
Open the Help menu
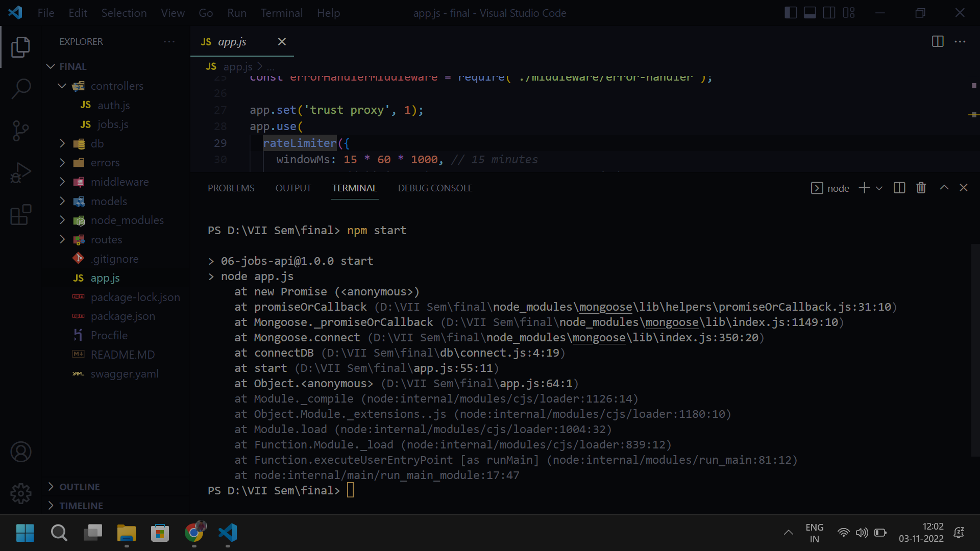[x=328, y=13]
